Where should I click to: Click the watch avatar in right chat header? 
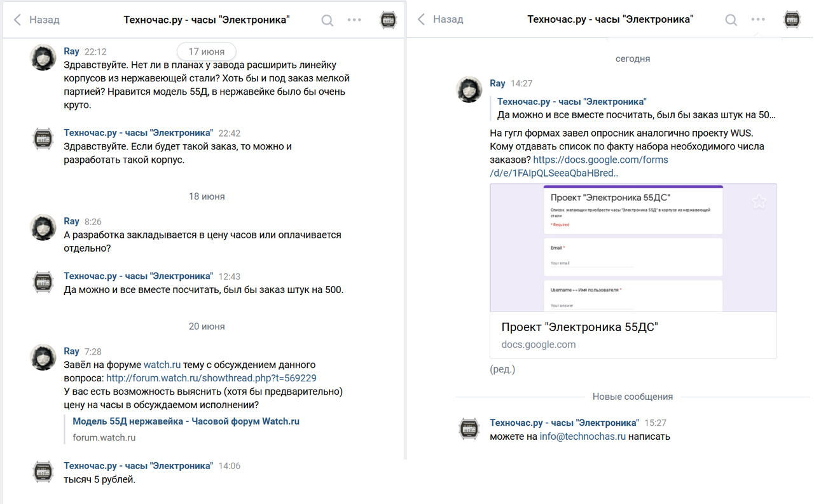[x=792, y=20]
